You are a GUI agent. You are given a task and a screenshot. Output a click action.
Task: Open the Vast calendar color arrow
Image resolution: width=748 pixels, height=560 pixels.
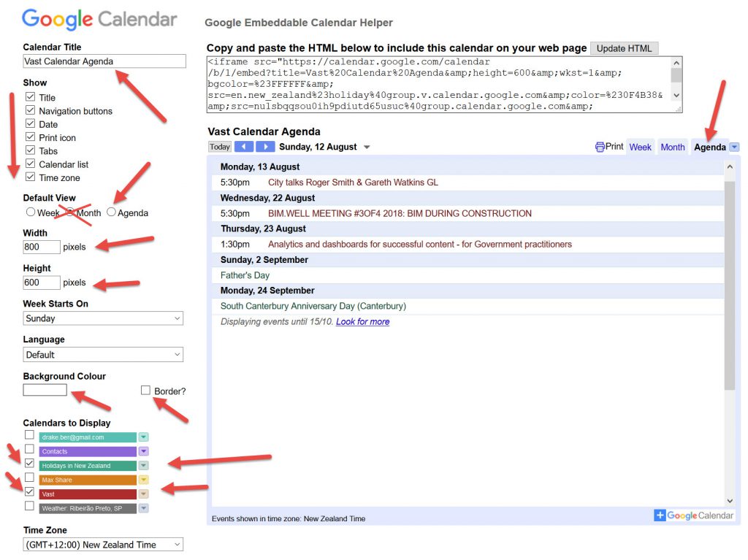click(144, 494)
